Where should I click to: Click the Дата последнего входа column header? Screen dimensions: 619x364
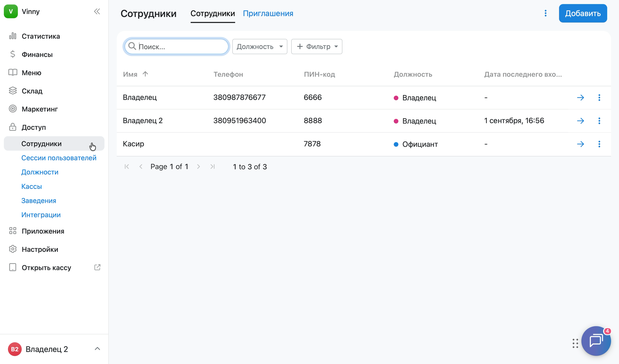523,74
